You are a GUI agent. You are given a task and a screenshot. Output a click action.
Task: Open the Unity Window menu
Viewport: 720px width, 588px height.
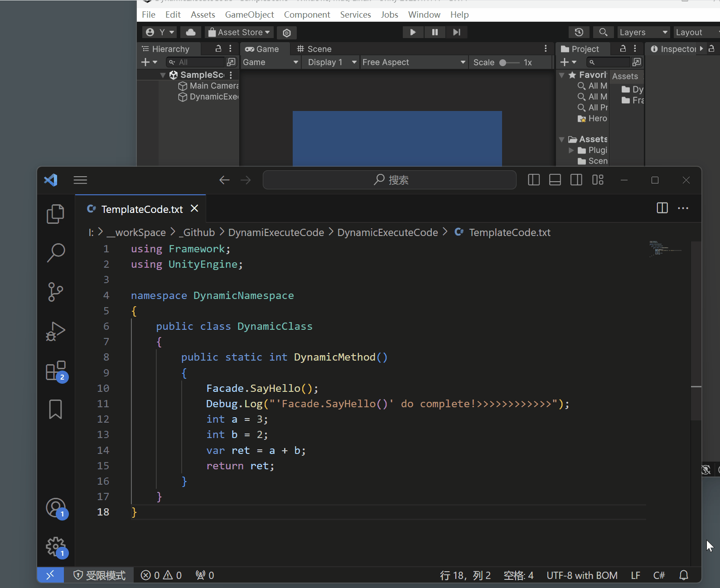(424, 14)
